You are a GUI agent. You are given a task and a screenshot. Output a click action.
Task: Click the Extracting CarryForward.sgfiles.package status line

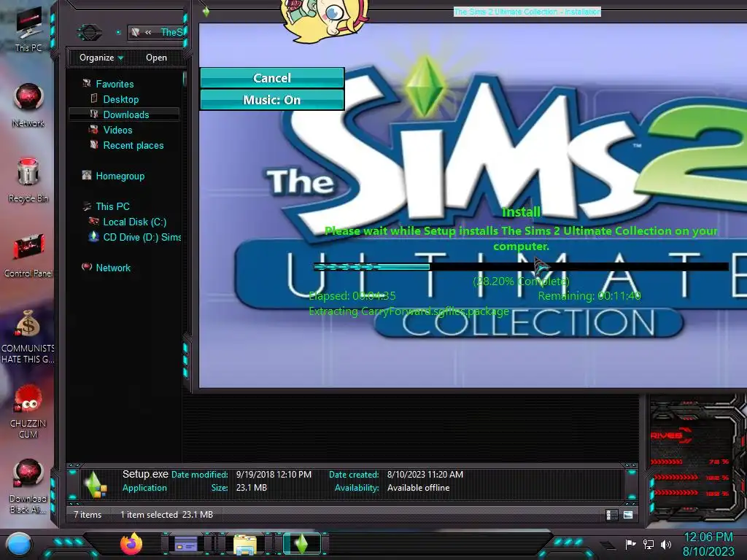point(409,311)
